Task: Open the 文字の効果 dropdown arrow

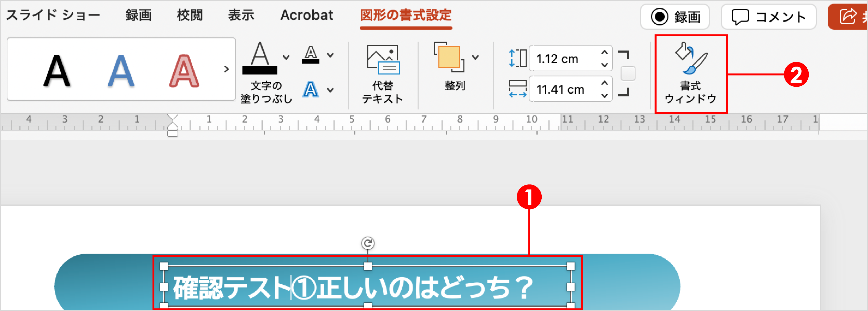Action: (x=330, y=89)
